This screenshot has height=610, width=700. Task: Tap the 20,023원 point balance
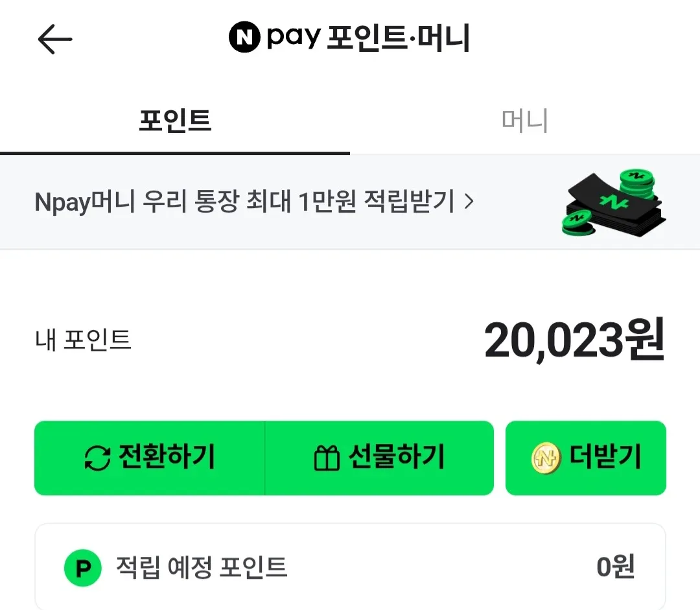point(574,341)
